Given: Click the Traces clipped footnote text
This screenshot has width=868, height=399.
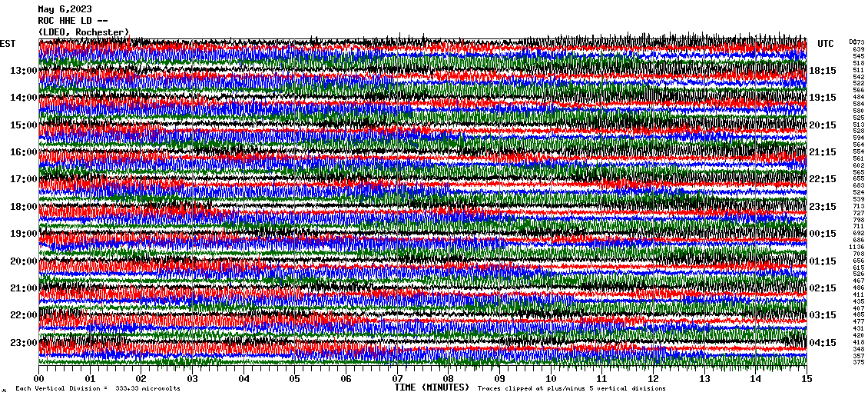Looking at the screenshot, I should pyautogui.click(x=571, y=389).
